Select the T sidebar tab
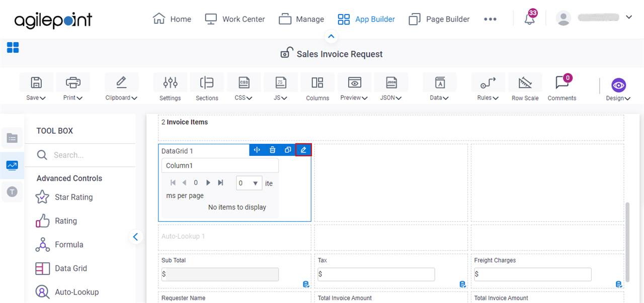 pyautogui.click(x=12, y=191)
